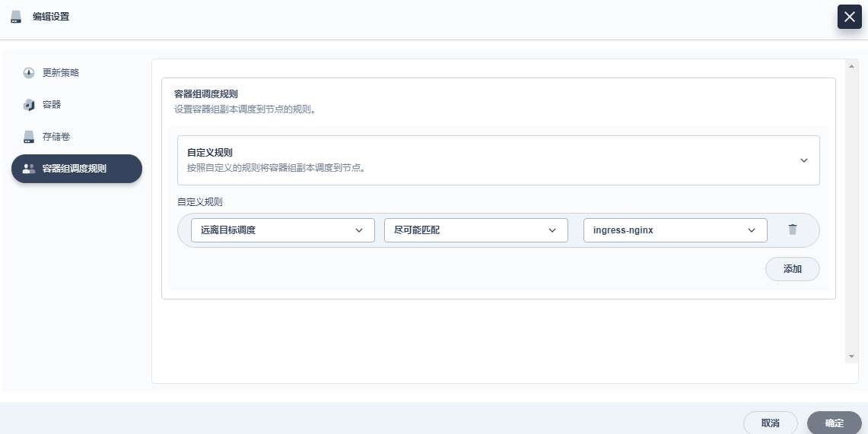Confirm with the 确定 button
868x434 pixels.
click(835, 423)
